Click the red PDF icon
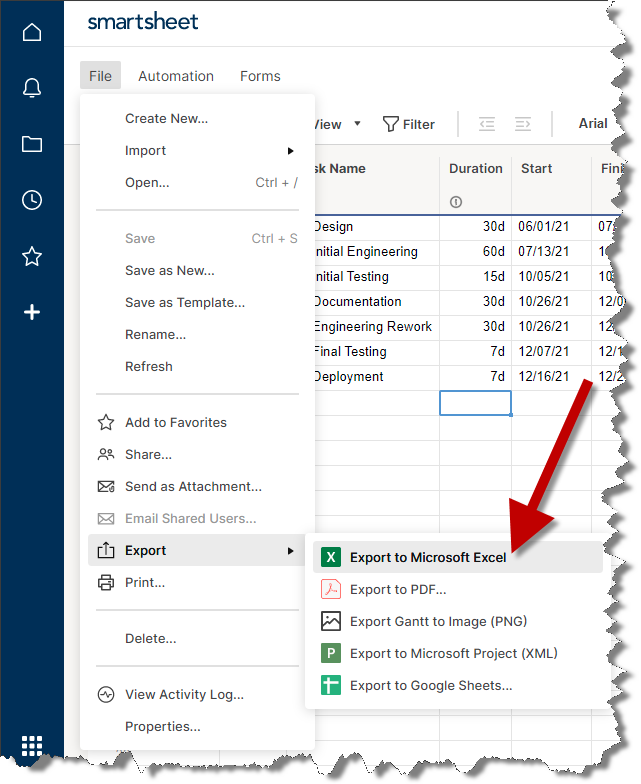The height and width of the screenshot is (784, 641). point(330,589)
